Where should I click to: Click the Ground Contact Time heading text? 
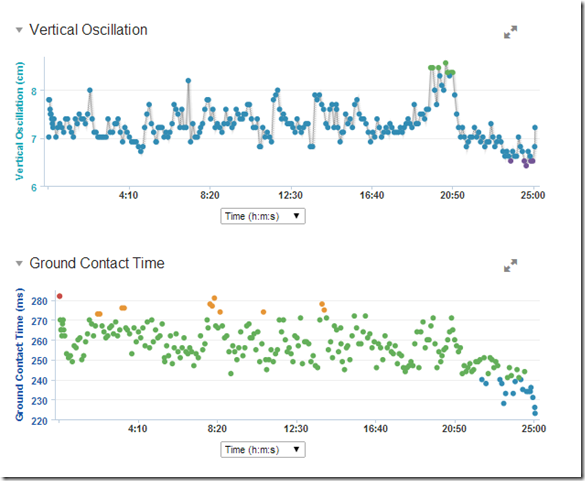(97, 263)
